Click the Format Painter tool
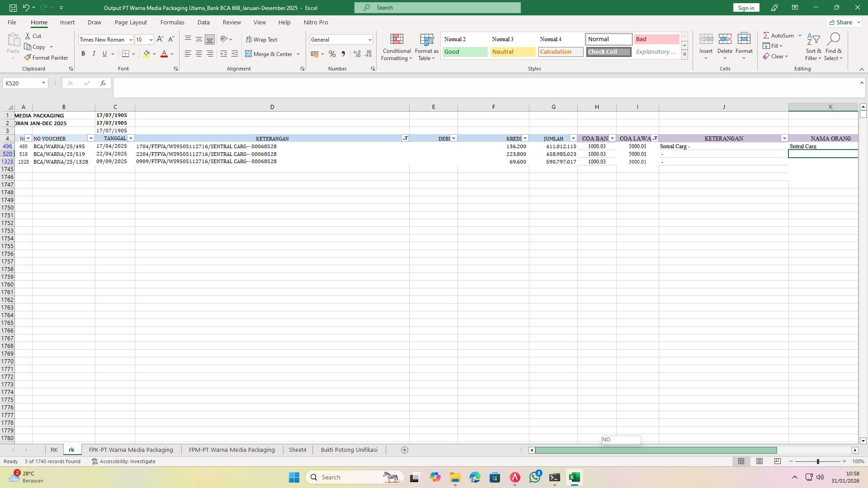The width and height of the screenshot is (868, 488). pyautogui.click(x=47, y=57)
